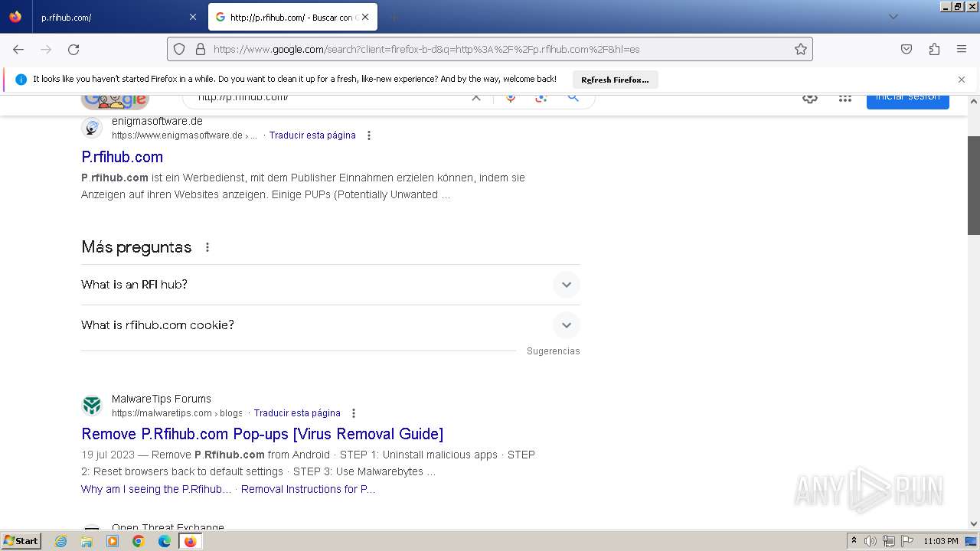Click the forward navigation arrow
This screenshot has height=551, width=980.
[x=46, y=49]
